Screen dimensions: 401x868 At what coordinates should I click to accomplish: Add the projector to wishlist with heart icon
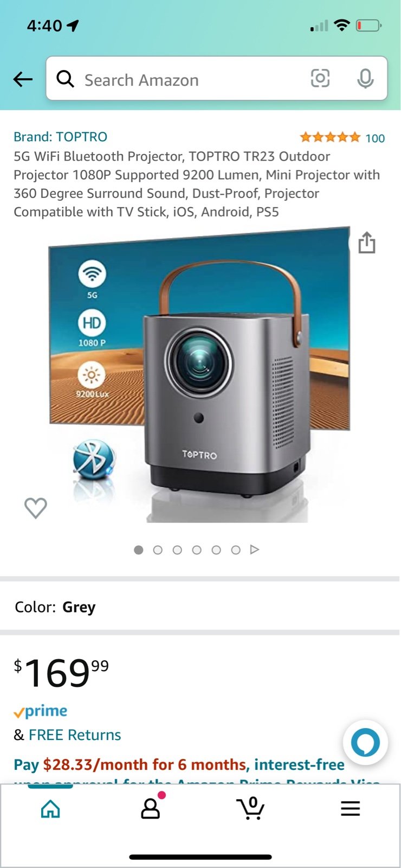(36, 508)
